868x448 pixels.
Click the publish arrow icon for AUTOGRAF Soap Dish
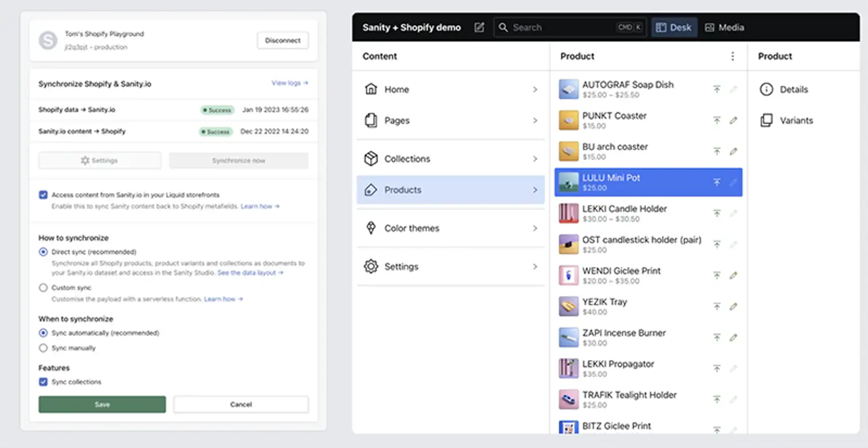pyautogui.click(x=717, y=89)
